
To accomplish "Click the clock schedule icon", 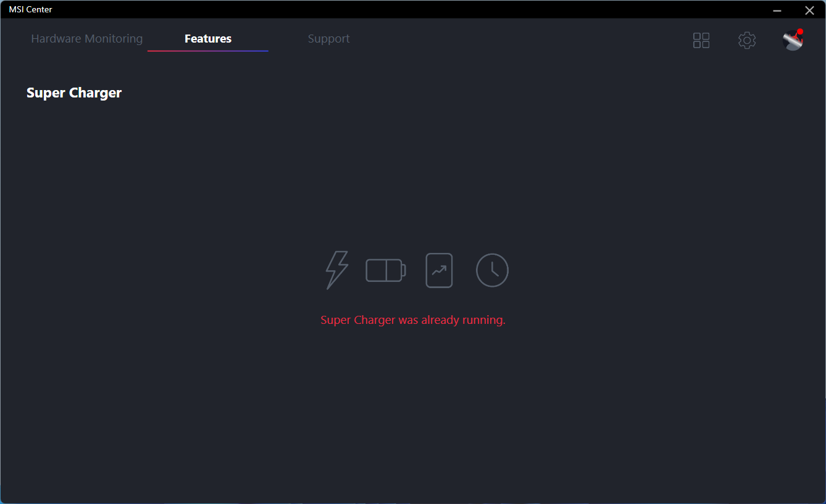I will [492, 270].
